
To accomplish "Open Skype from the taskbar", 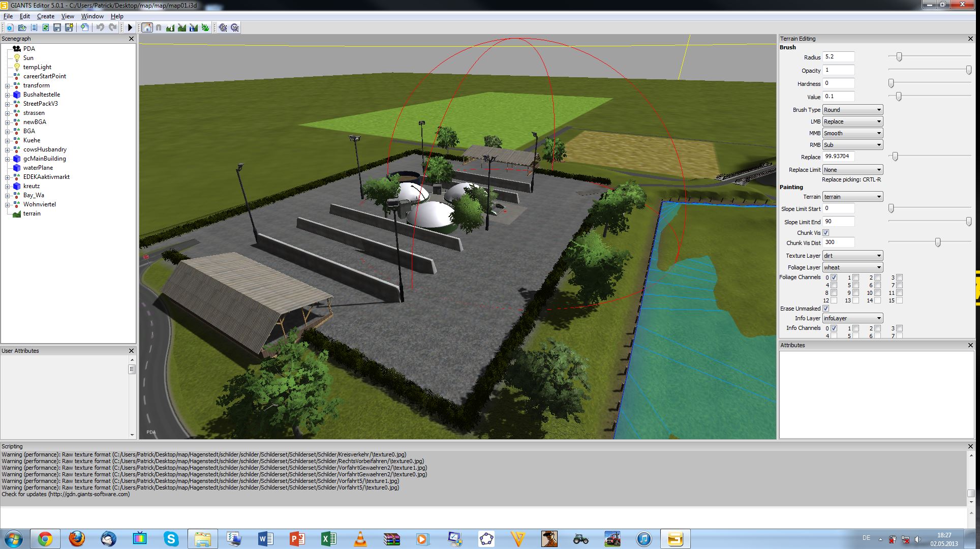I will point(171,539).
